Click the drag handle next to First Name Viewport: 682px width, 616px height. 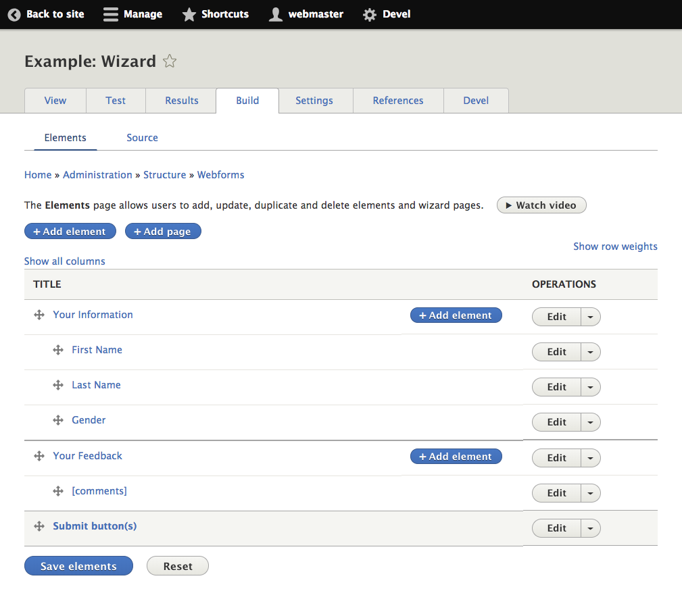58,350
